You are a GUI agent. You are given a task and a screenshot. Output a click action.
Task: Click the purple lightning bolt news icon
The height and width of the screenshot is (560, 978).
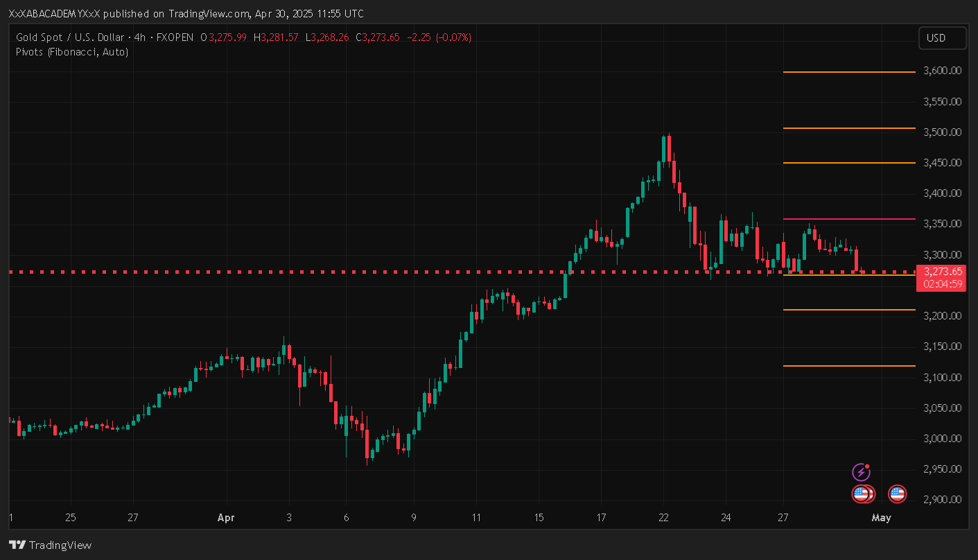tap(861, 473)
